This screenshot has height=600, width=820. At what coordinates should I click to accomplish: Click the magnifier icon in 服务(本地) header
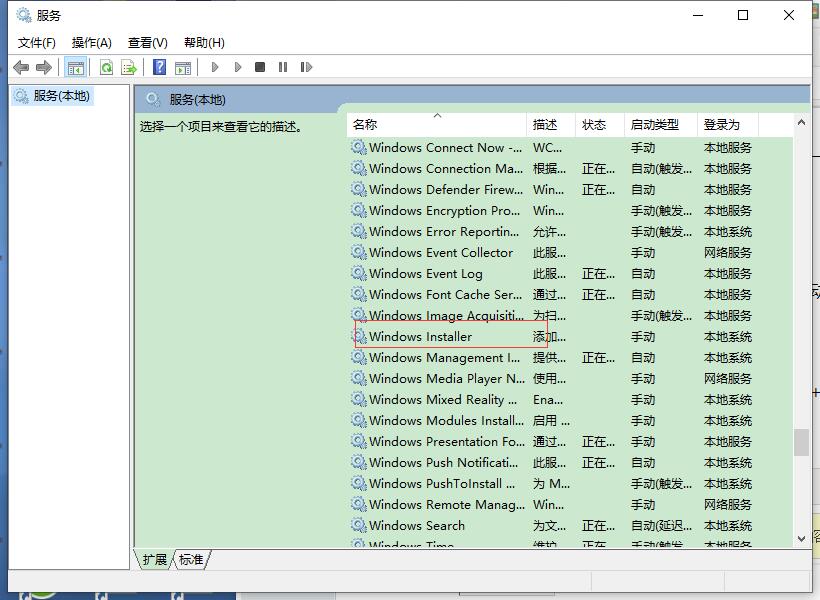pyautogui.click(x=153, y=99)
